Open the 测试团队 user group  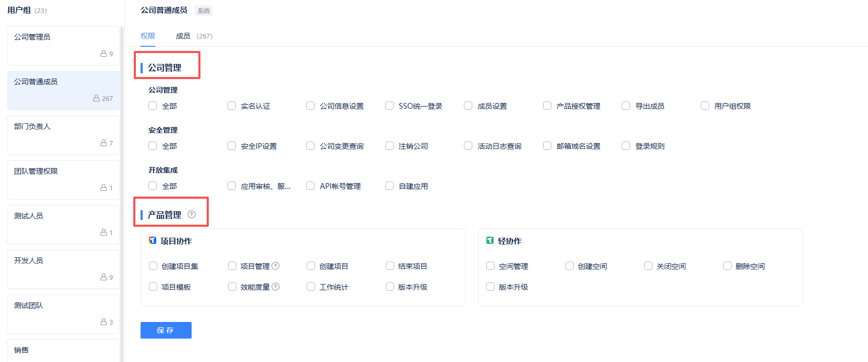point(64,314)
